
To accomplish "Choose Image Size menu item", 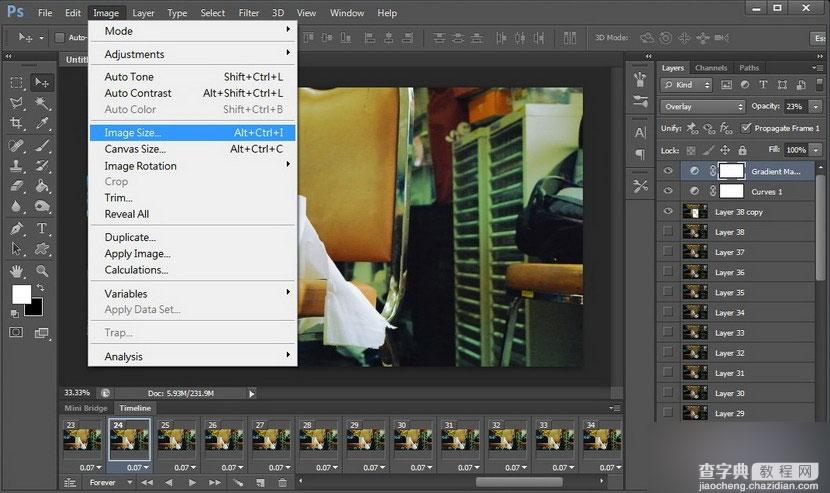I will (193, 132).
